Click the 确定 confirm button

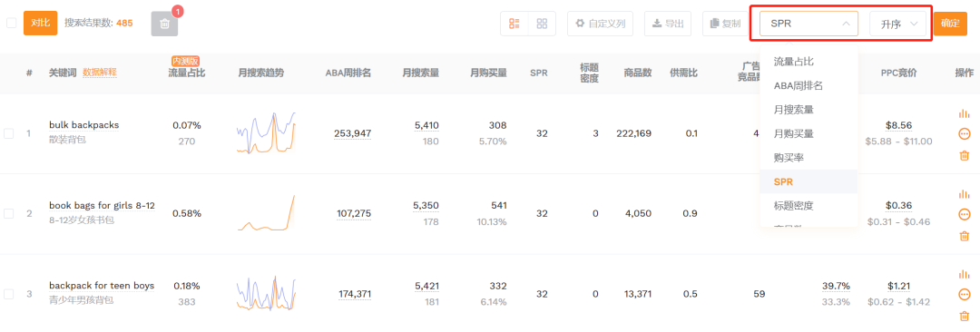(950, 24)
